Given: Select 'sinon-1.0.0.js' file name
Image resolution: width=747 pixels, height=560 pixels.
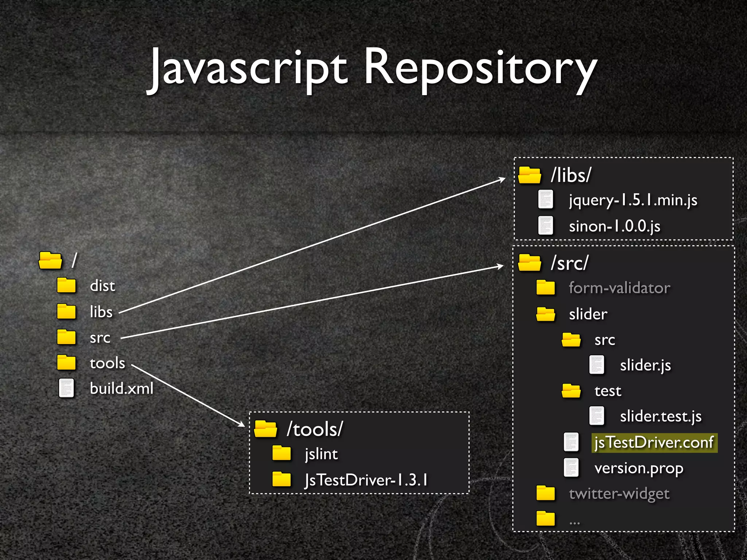Looking at the screenshot, I should [x=615, y=226].
